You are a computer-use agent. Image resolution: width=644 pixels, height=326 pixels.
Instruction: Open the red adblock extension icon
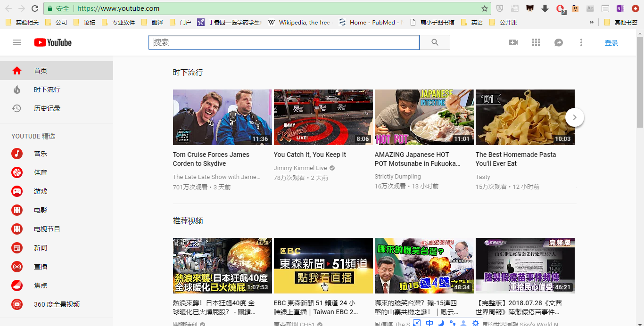coord(560,8)
